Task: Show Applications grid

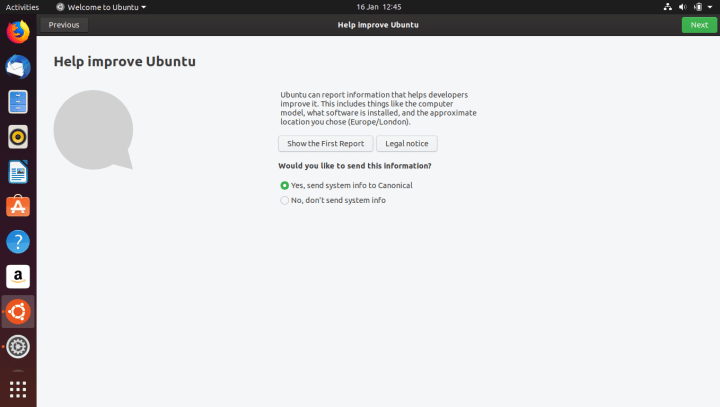Action: pos(18,390)
